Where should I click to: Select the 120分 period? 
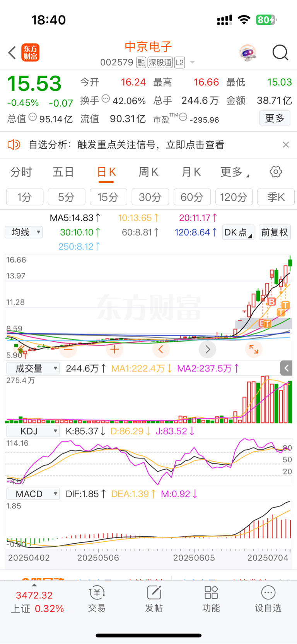[x=234, y=197]
